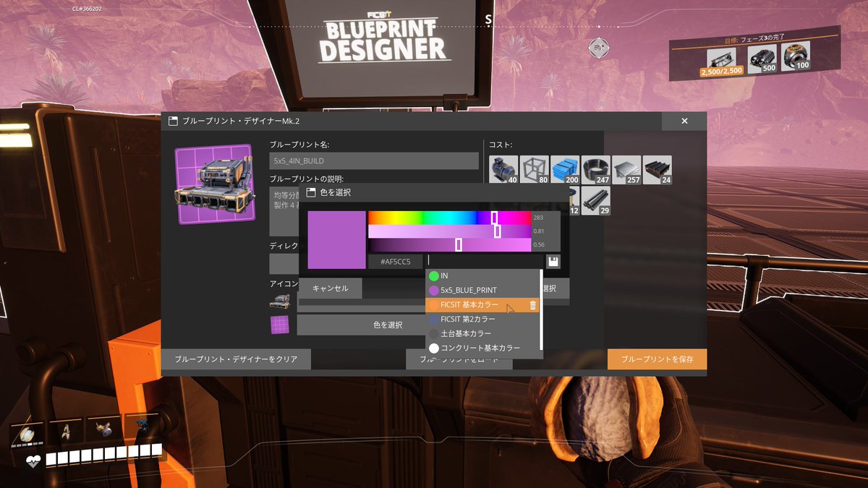Click the blue plastic cost item showing 200
Viewport: 868px width, 488px height.
coord(566,170)
